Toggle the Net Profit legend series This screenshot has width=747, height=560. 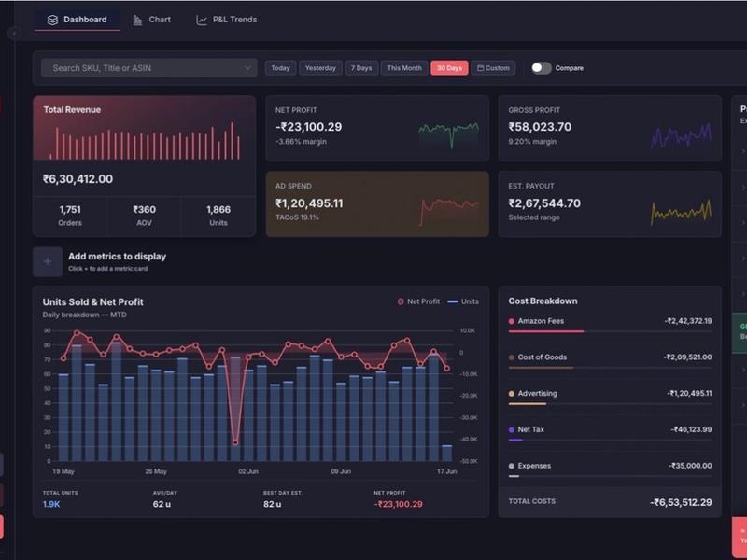418,301
